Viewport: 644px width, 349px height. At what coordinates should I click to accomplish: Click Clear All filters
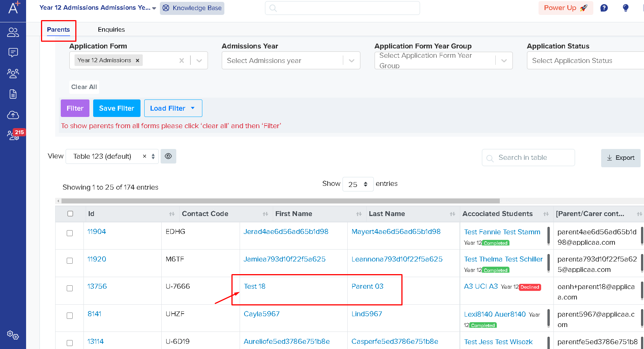point(84,87)
